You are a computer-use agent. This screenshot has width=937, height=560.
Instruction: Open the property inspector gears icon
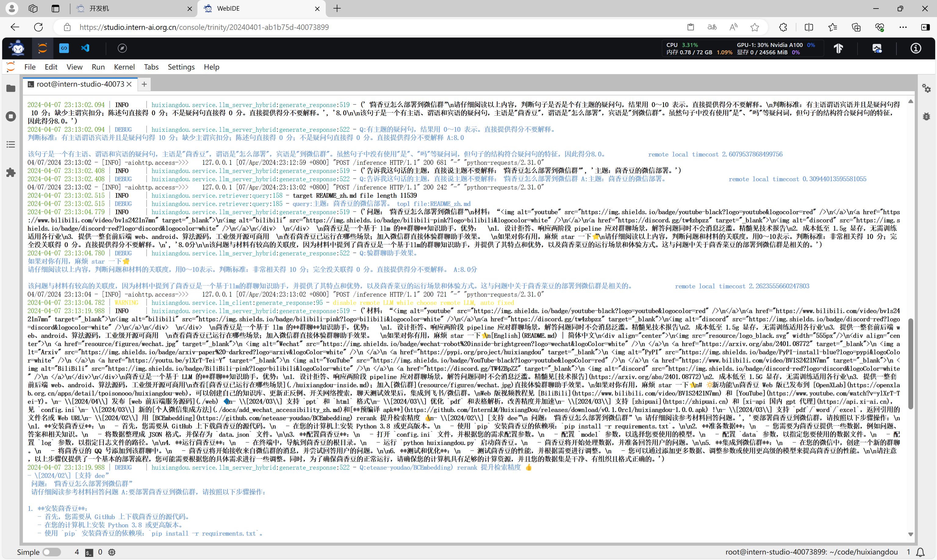926,88
